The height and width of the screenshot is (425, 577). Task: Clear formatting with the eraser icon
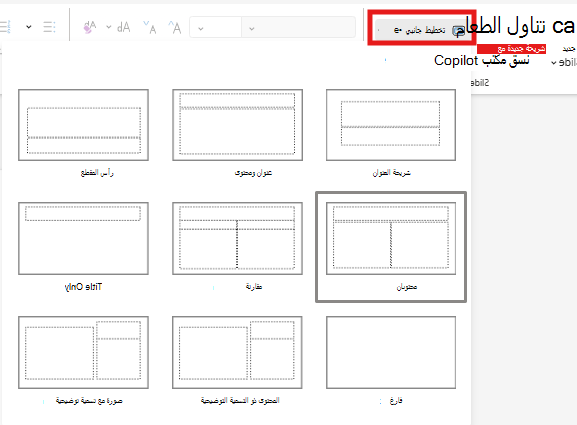pyautogui.click(x=90, y=27)
